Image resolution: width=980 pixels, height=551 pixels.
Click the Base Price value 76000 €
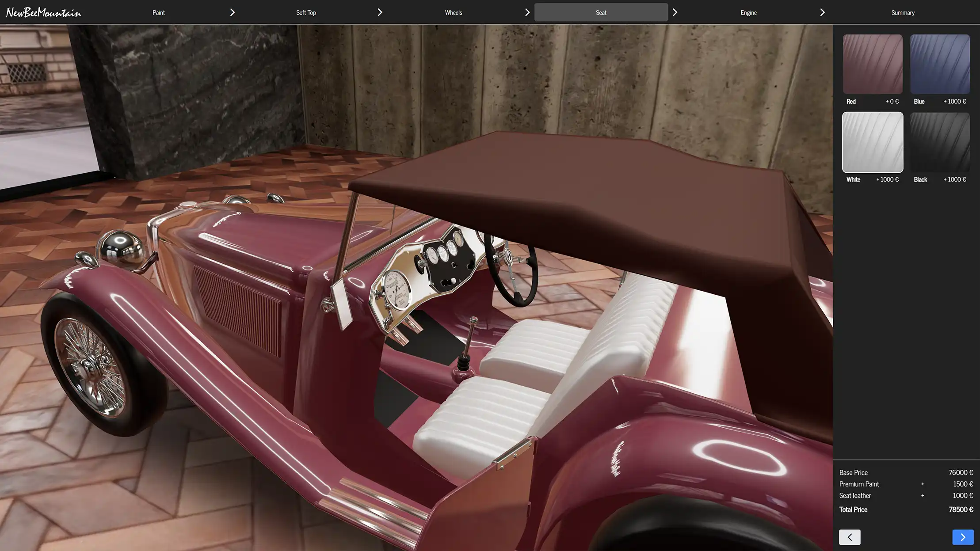click(961, 472)
